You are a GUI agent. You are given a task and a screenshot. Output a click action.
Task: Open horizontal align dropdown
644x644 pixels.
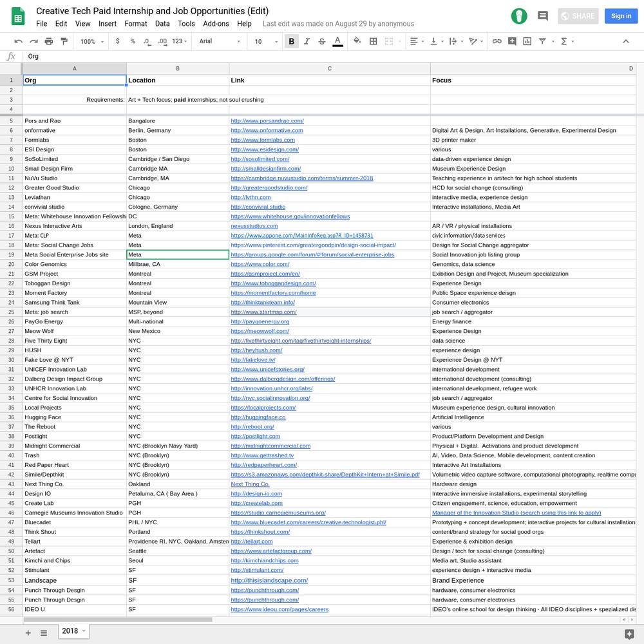[417, 41]
